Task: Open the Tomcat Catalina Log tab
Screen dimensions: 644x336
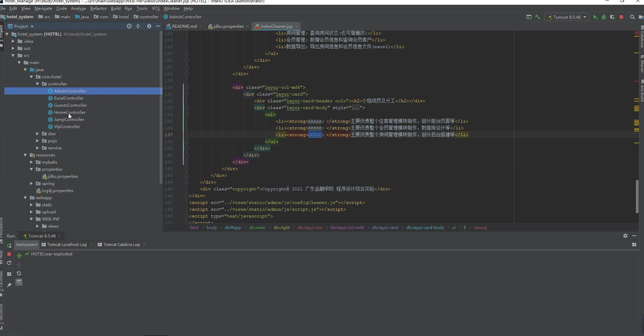Action: (121, 245)
